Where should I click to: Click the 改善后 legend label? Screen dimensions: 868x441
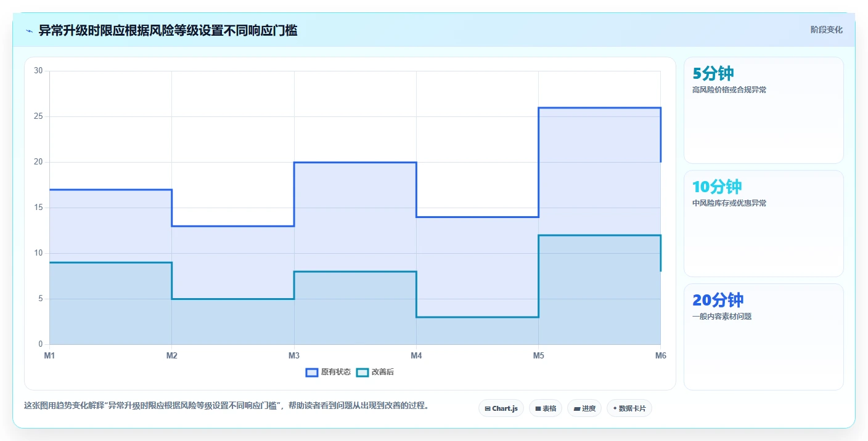(383, 372)
